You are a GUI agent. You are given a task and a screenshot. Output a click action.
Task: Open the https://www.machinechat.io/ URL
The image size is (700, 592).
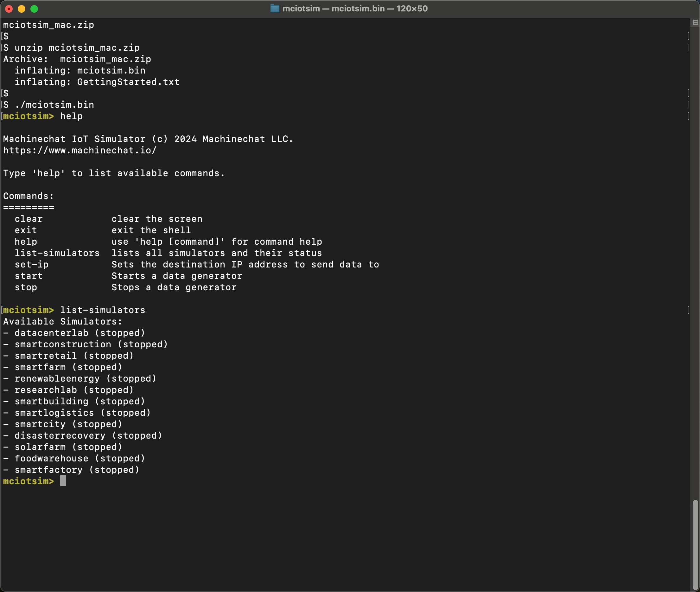click(80, 150)
